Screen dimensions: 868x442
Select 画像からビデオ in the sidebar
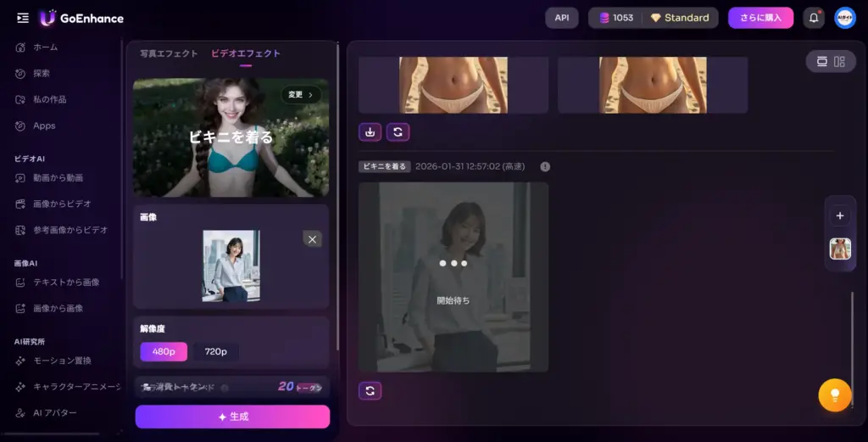(53, 204)
